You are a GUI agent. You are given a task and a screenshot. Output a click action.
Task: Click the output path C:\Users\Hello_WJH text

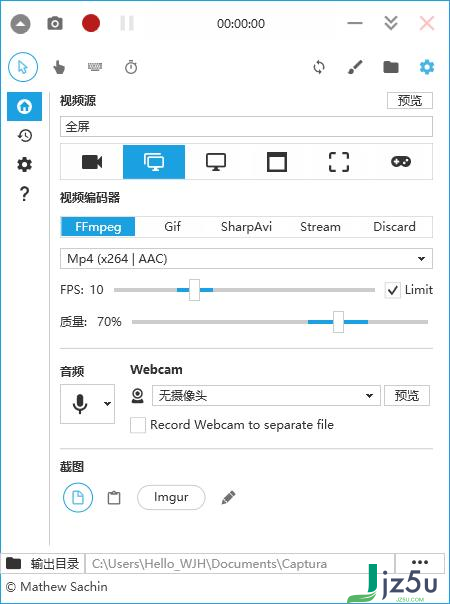[209, 564]
